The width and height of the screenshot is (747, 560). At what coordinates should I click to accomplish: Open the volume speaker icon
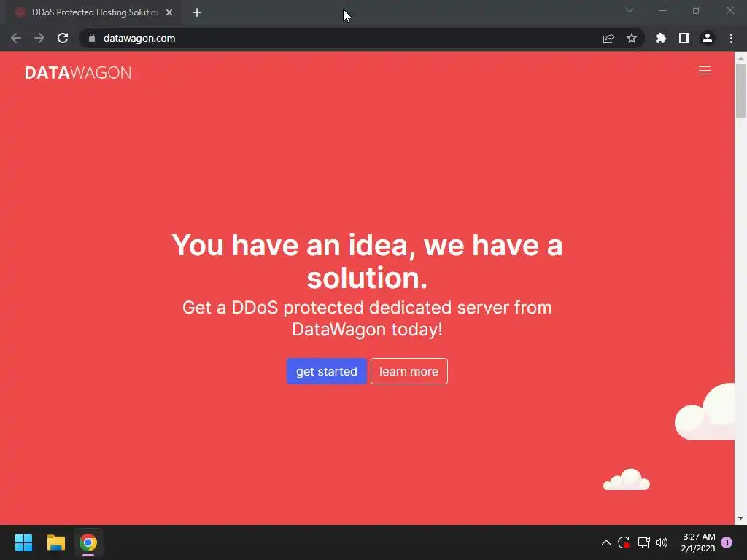pos(662,542)
